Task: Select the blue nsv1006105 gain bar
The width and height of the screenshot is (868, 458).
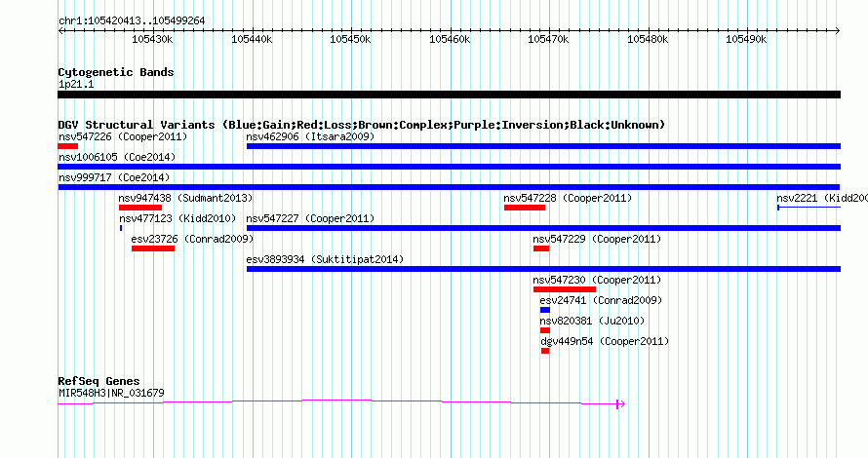Action: (x=450, y=167)
